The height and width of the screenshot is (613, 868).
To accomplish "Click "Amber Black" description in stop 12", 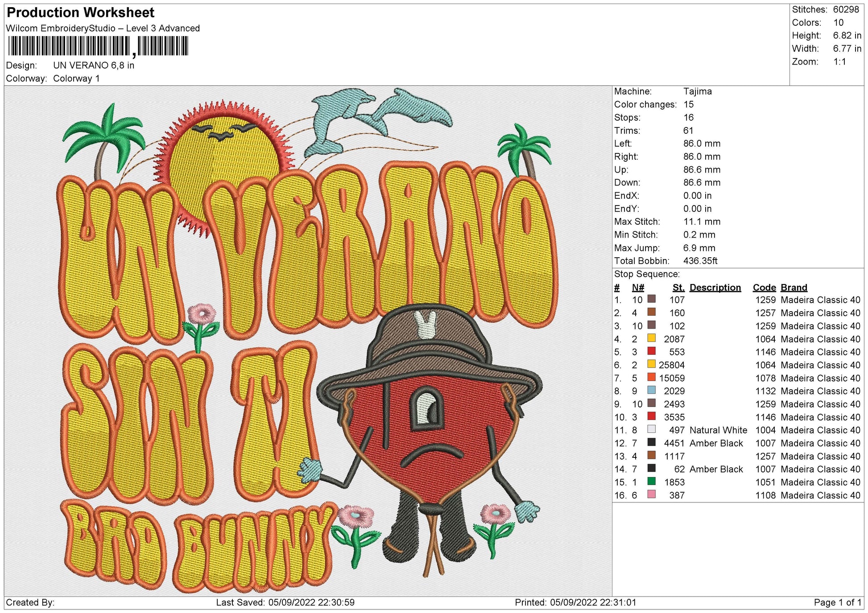I will tap(716, 443).
